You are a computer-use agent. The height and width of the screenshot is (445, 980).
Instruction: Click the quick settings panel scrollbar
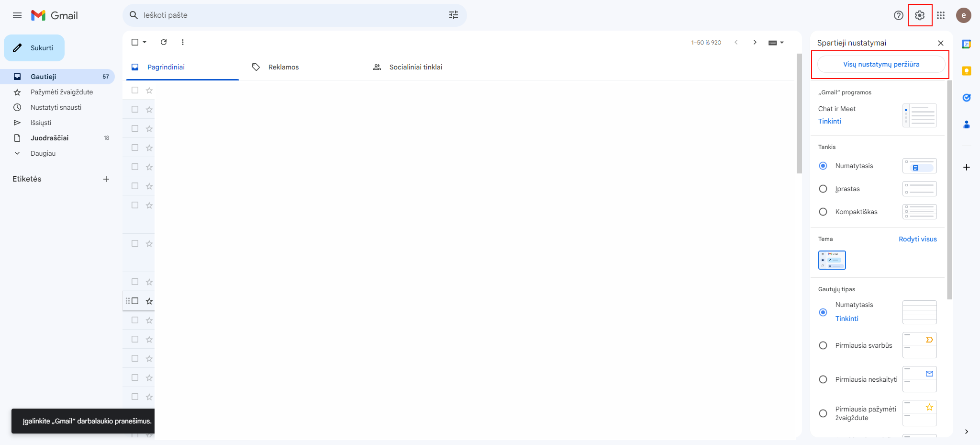(949, 190)
